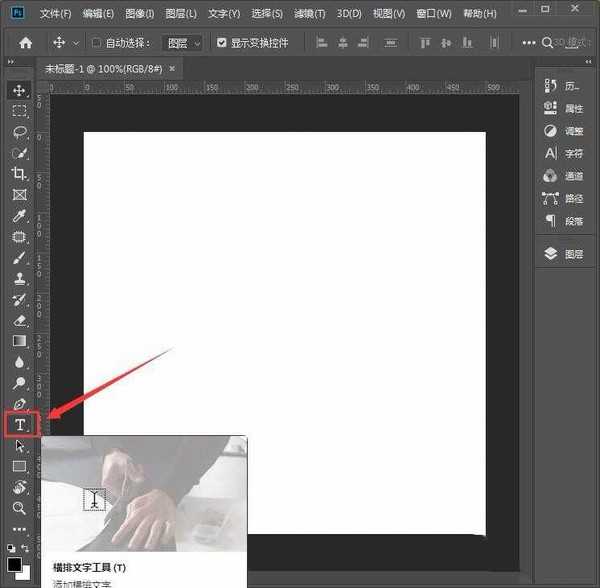Open the 图层 auto-select dropdown

click(183, 43)
